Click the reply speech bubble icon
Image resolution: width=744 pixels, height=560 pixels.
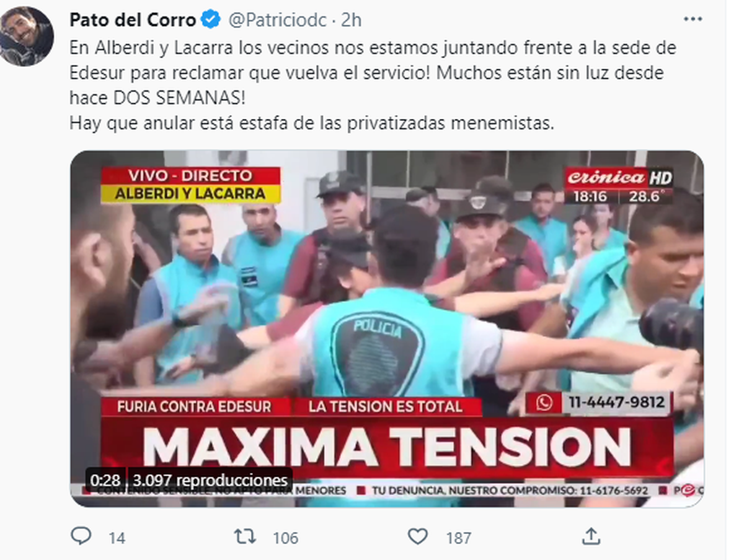tap(81, 536)
